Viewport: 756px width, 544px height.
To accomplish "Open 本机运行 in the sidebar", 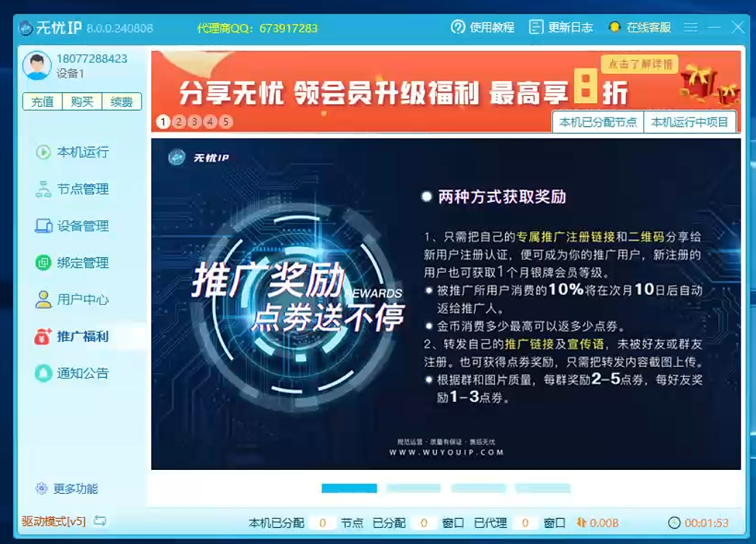I will [x=72, y=153].
